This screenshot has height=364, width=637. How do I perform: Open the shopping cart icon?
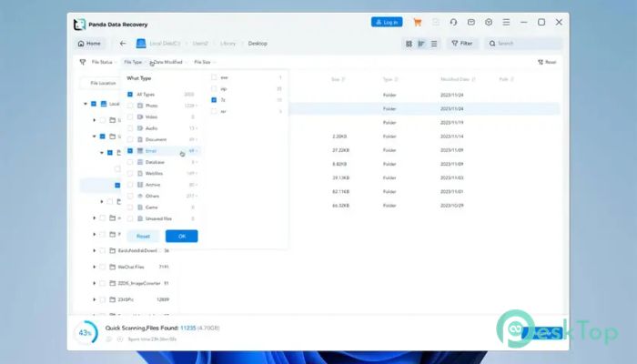pos(417,23)
